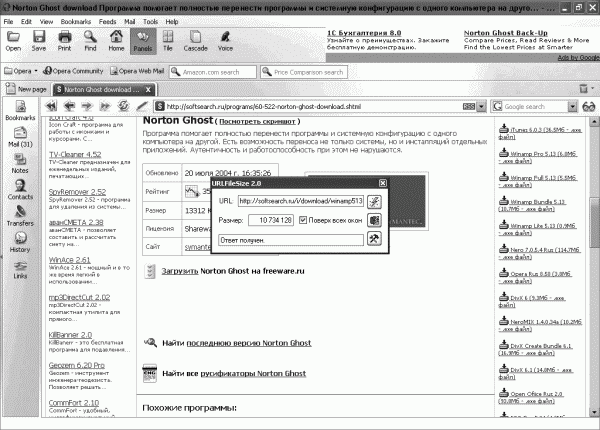This screenshot has width=600, height=430.
Task: Open the TV-Cleaner 4.52 link
Action: pos(75,154)
